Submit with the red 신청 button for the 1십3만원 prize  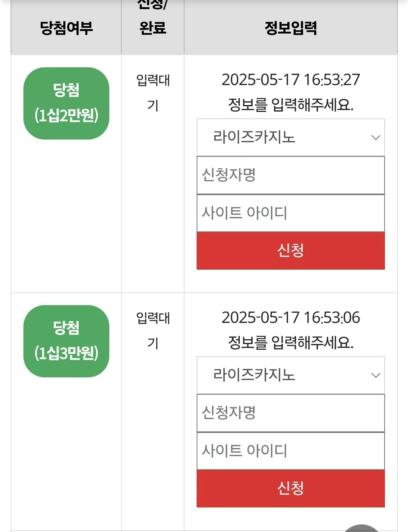[291, 489]
